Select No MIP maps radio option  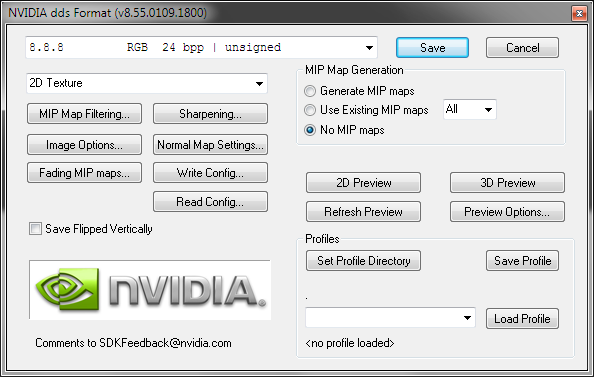coord(310,130)
